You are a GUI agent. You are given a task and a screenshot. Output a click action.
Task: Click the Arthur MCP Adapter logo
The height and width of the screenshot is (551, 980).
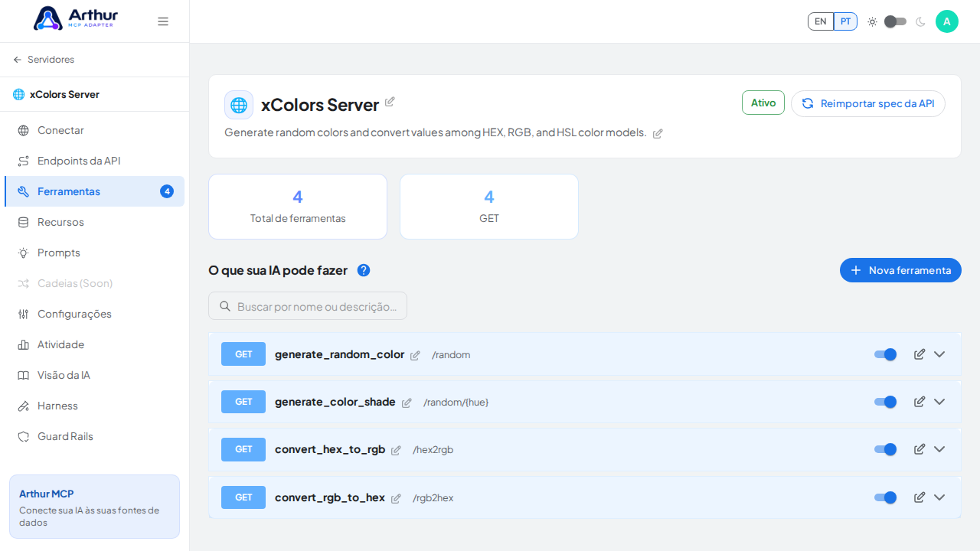click(x=76, y=18)
